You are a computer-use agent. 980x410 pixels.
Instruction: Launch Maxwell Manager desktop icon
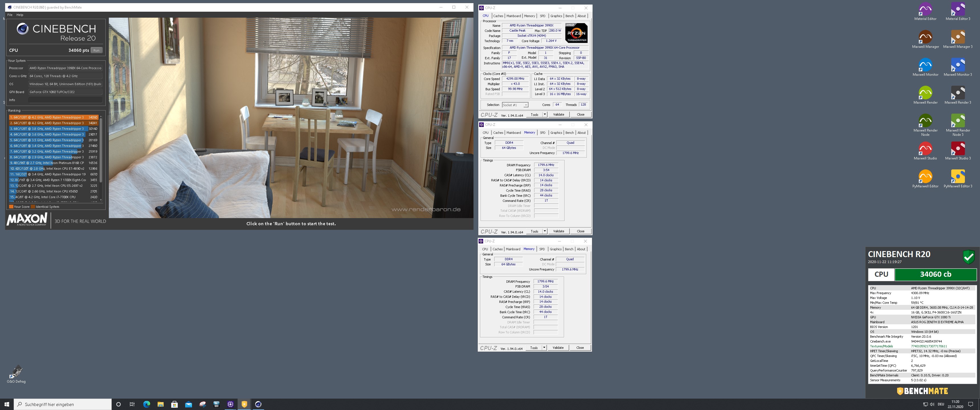click(x=925, y=39)
